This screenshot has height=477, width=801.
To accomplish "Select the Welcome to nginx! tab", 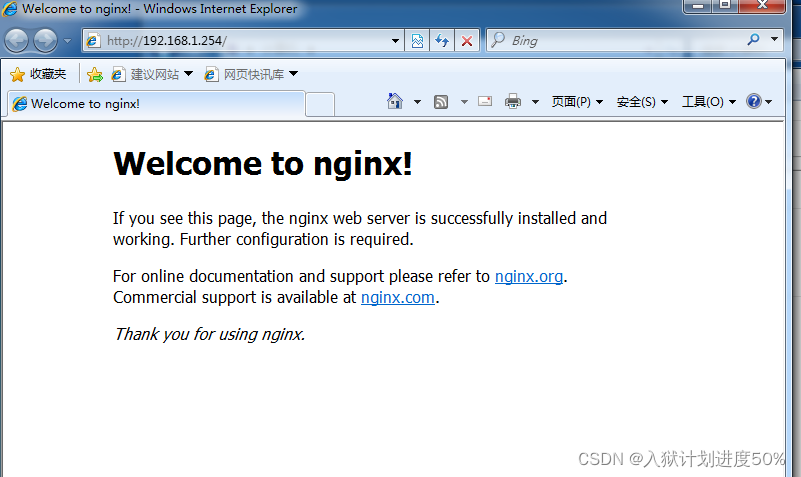I will click(x=156, y=104).
